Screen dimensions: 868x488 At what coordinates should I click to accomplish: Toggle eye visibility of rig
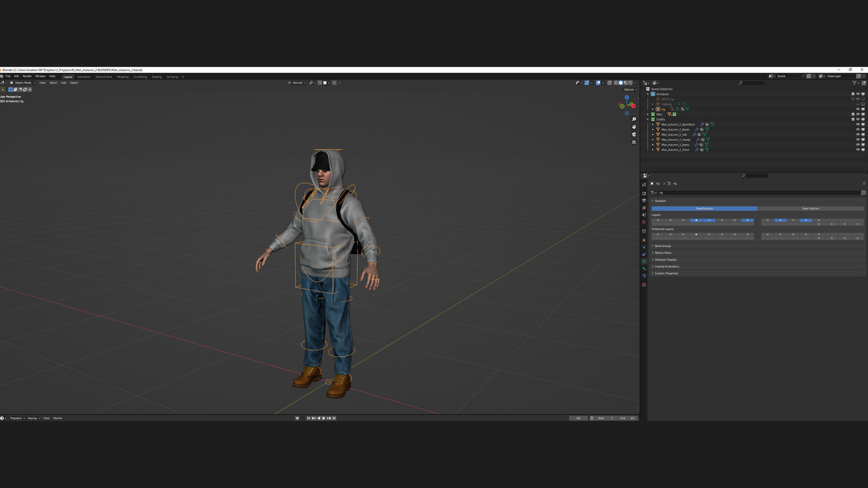click(x=858, y=109)
